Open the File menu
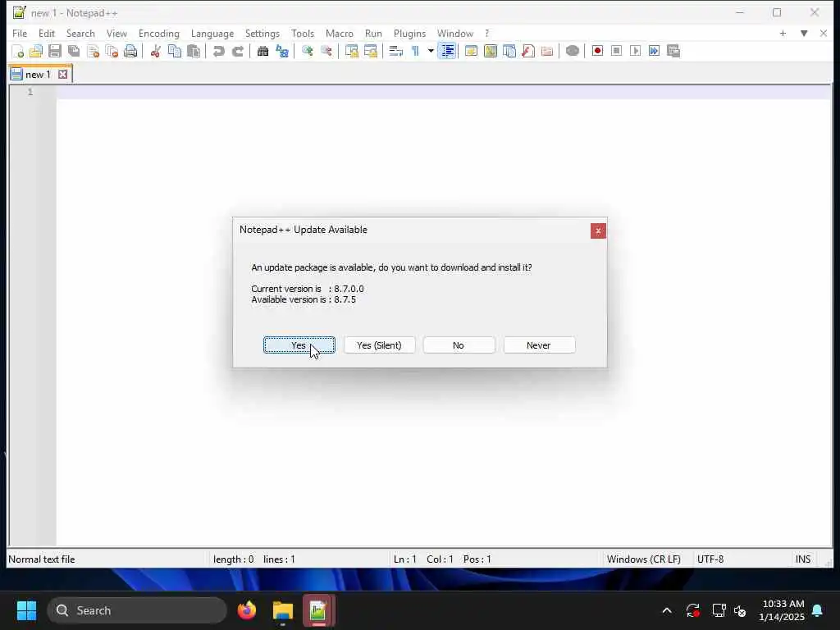 click(20, 33)
